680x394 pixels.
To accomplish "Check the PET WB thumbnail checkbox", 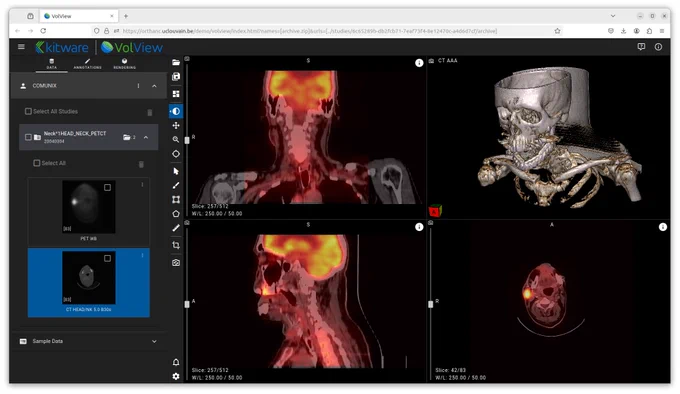I will tap(107, 187).
